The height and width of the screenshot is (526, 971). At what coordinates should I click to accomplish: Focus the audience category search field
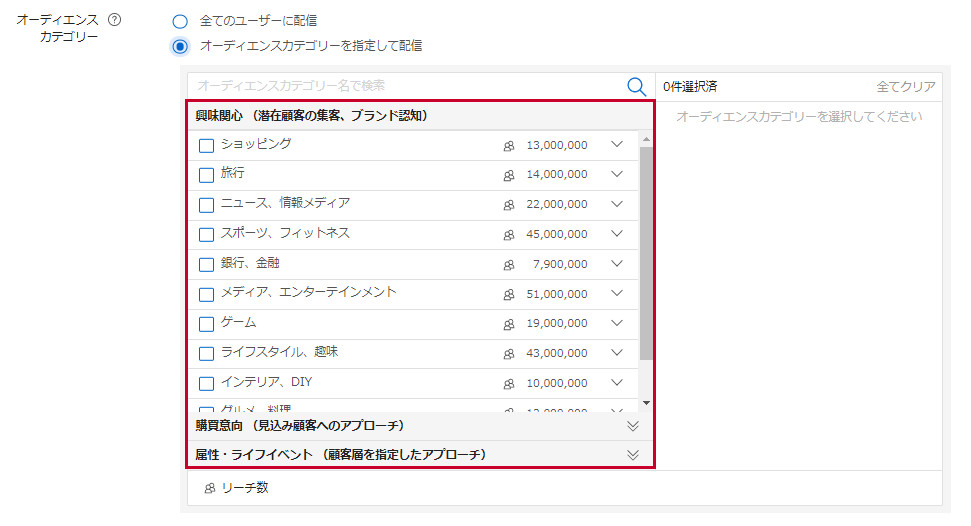click(x=405, y=87)
